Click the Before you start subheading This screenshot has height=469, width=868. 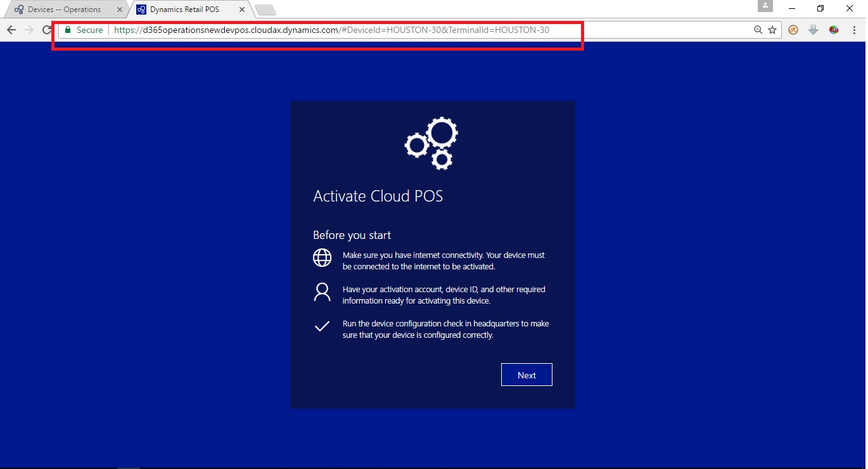coord(352,235)
